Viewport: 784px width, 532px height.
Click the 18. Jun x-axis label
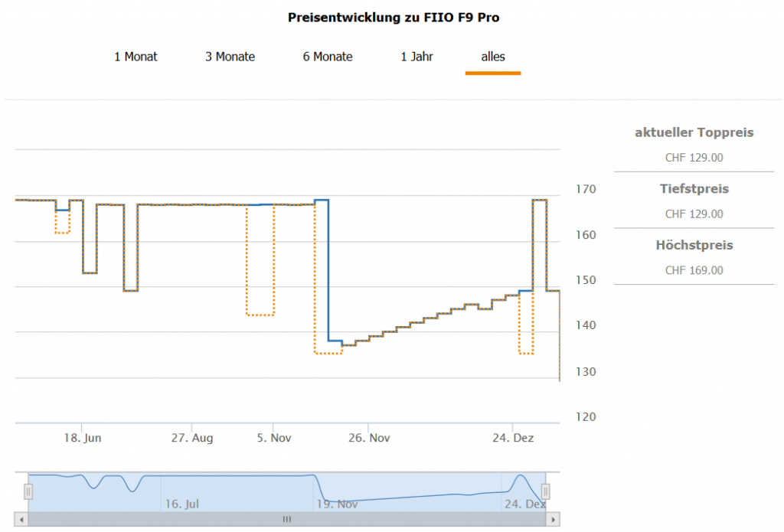click(83, 438)
